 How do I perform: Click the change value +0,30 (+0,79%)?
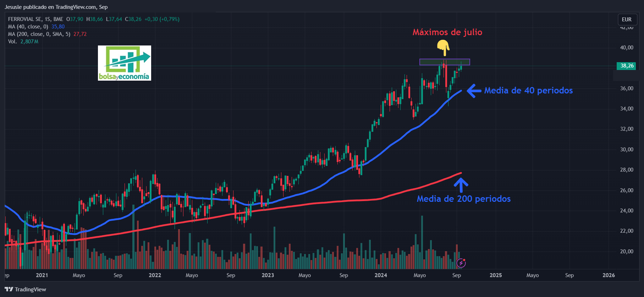click(162, 19)
